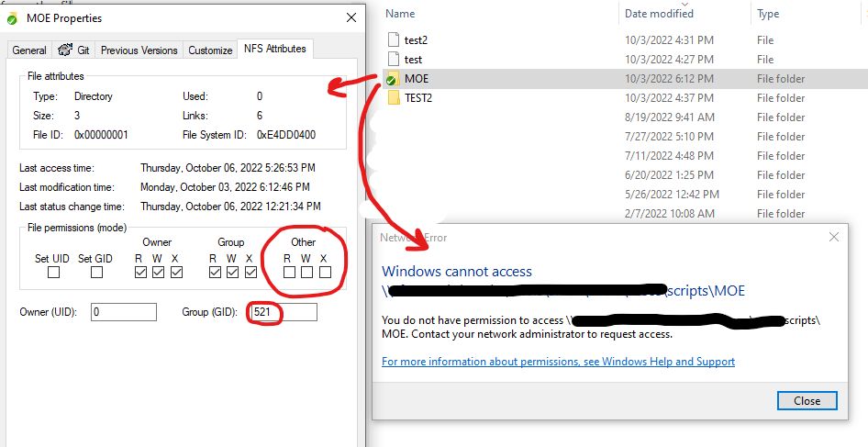Screen dimensions: 868x447
Task: Select the NFS Attributes tab
Action: coord(275,49)
